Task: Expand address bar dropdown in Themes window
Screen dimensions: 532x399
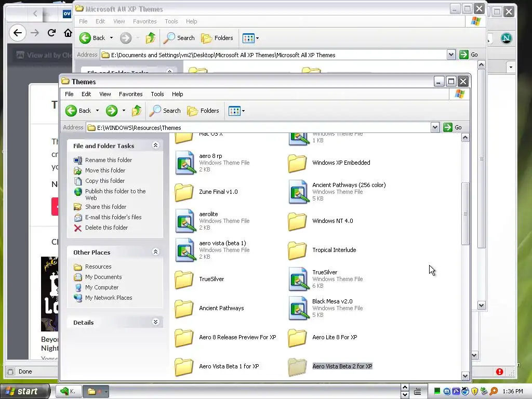Action: point(435,128)
